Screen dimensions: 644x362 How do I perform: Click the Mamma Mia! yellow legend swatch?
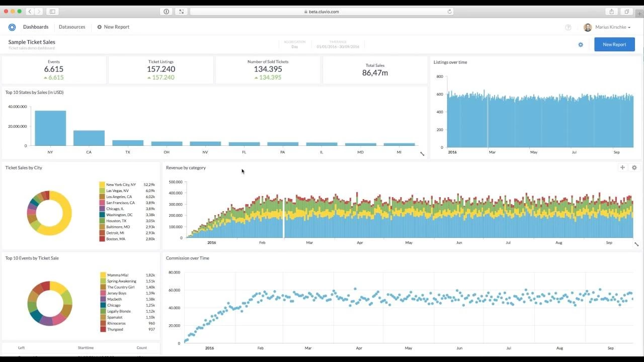click(103, 275)
